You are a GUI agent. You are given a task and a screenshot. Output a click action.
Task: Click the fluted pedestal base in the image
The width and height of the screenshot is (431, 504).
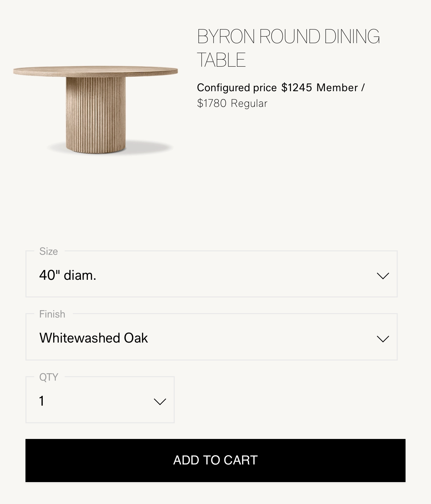(95, 114)
